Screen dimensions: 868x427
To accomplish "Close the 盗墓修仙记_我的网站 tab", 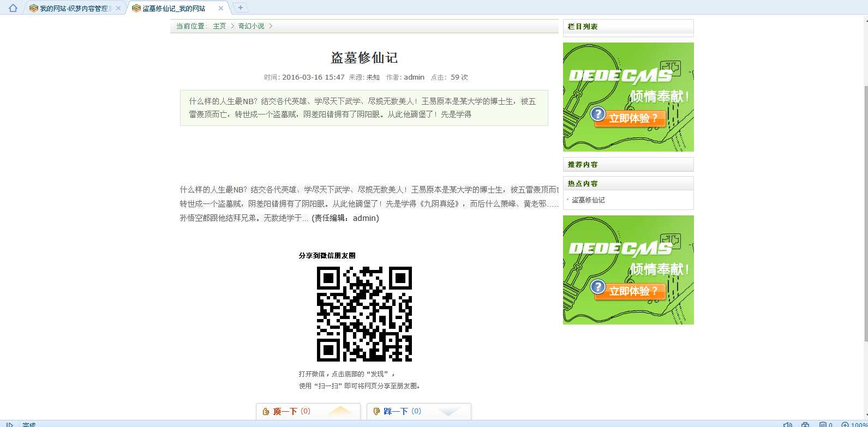I will tap(221, 8).
